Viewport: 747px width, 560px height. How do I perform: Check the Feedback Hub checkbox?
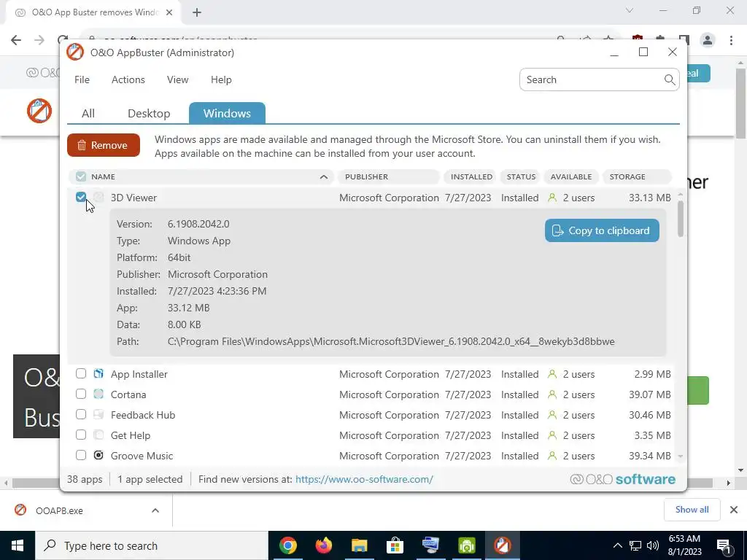point(81,414)
